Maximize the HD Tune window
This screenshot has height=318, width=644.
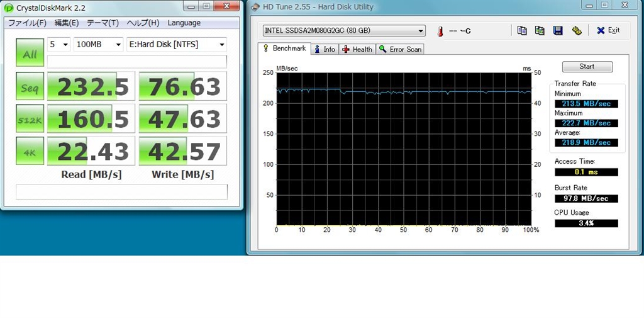tap(604, 5)
